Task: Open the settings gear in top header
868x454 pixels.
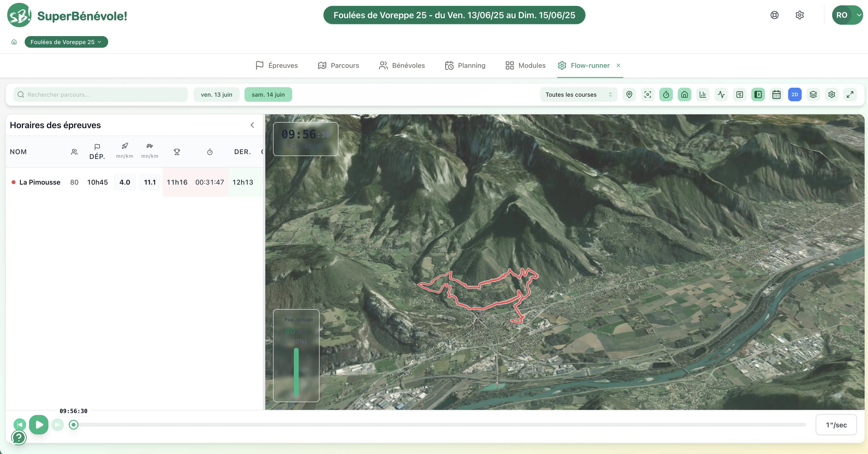Action: (x=799, y=15)
